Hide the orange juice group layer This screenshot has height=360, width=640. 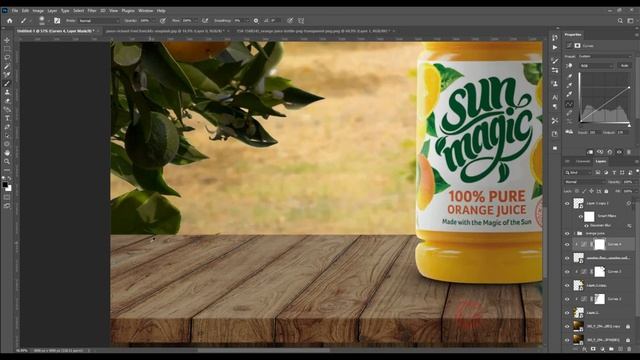coord(567,233)
